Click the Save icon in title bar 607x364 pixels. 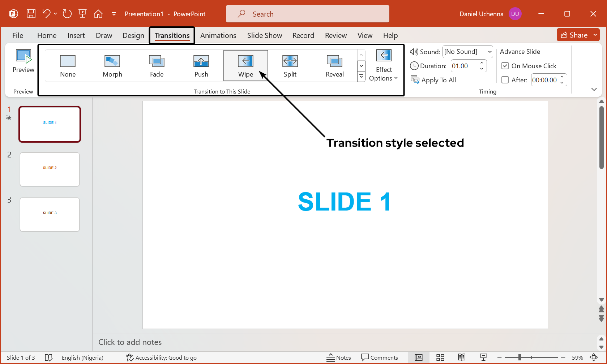[31, 14]
